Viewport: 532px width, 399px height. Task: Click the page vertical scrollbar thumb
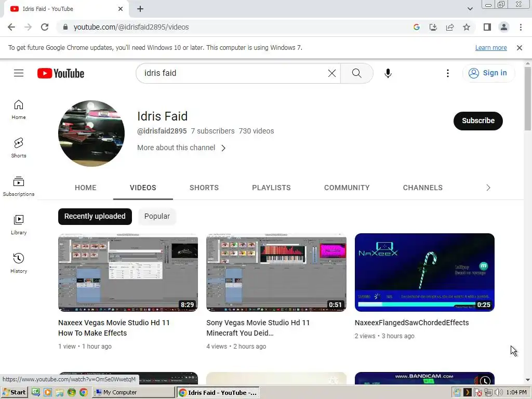click(x=527, y=98)
